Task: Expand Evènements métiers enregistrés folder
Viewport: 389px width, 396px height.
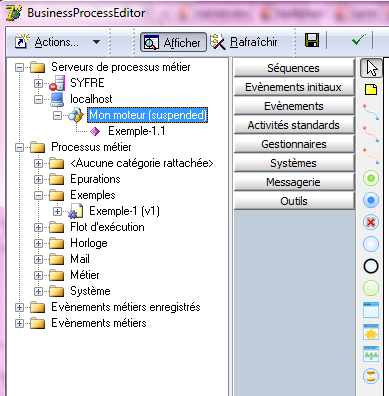Action: coord(20,307)
